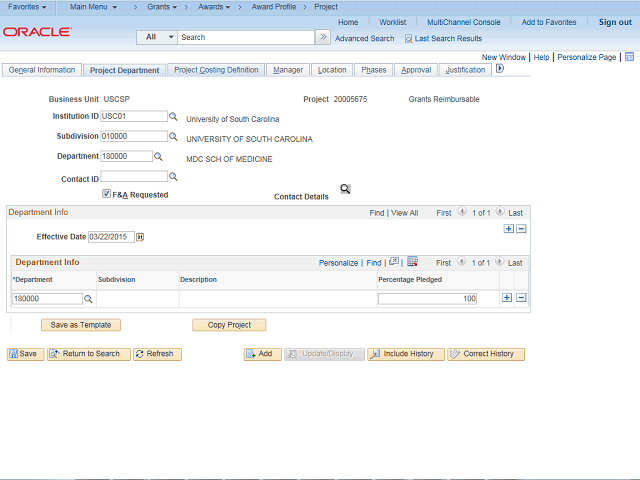Click Last Search Results icon
The width and height of the screenshot is (640, 480).
point(408,39)
